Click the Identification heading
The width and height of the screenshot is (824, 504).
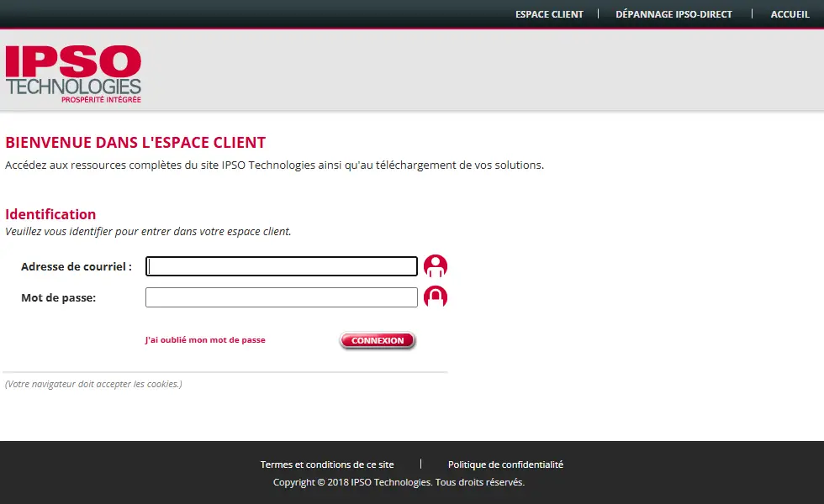50,214
